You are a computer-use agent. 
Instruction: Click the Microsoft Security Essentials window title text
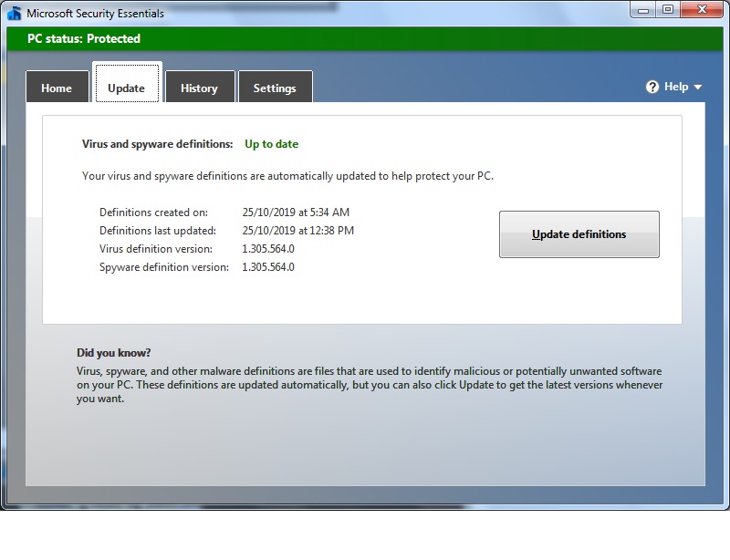pyautogui.click(x=95, y=14)
